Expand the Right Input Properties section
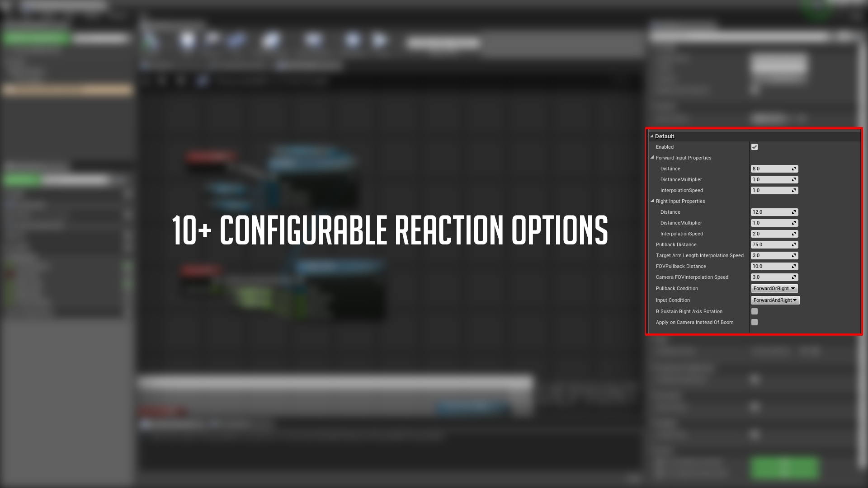The height and width of the screenshot is (488, 868). coord(651,201)
